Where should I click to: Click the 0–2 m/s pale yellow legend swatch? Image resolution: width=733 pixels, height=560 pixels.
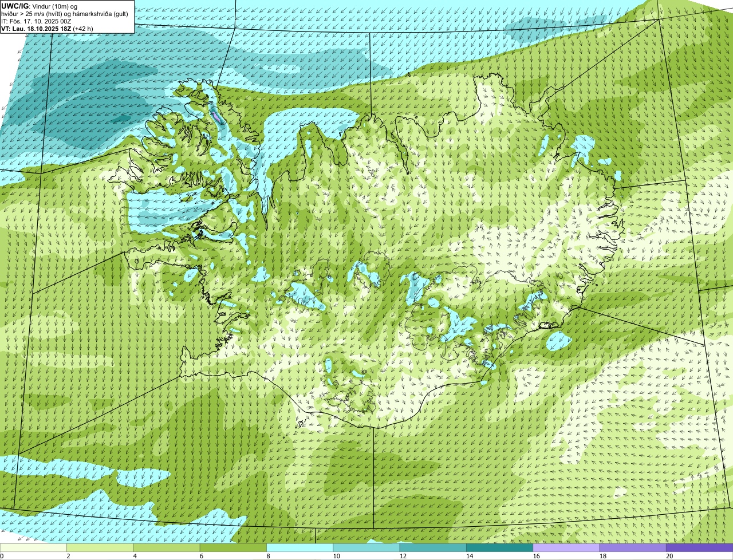(34, 548)
